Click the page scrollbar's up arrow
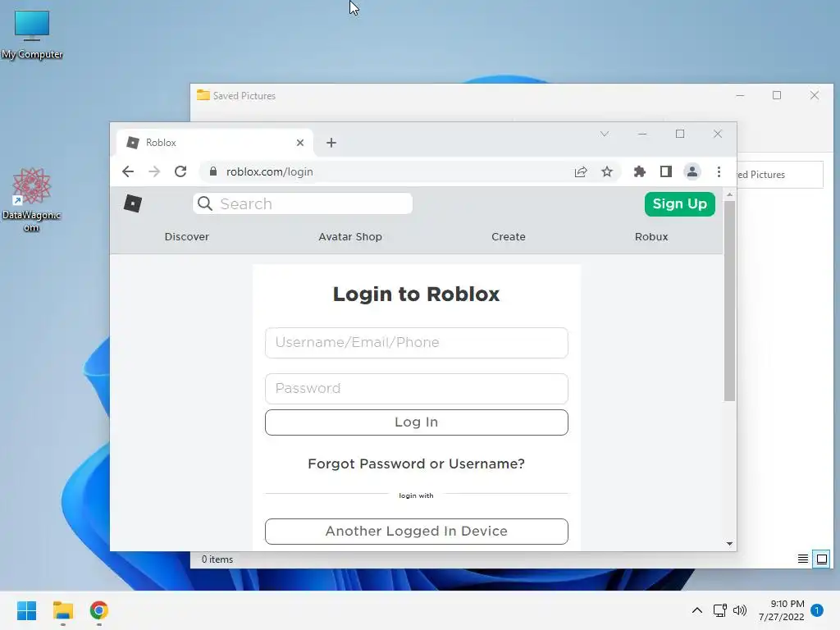This screenshot has height=630, width=840. pos(729,194)
